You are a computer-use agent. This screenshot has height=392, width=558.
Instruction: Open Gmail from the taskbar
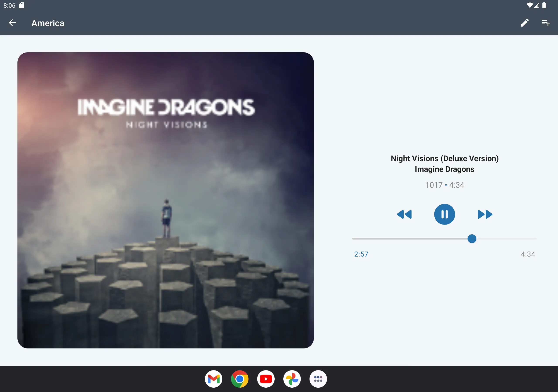214,378
